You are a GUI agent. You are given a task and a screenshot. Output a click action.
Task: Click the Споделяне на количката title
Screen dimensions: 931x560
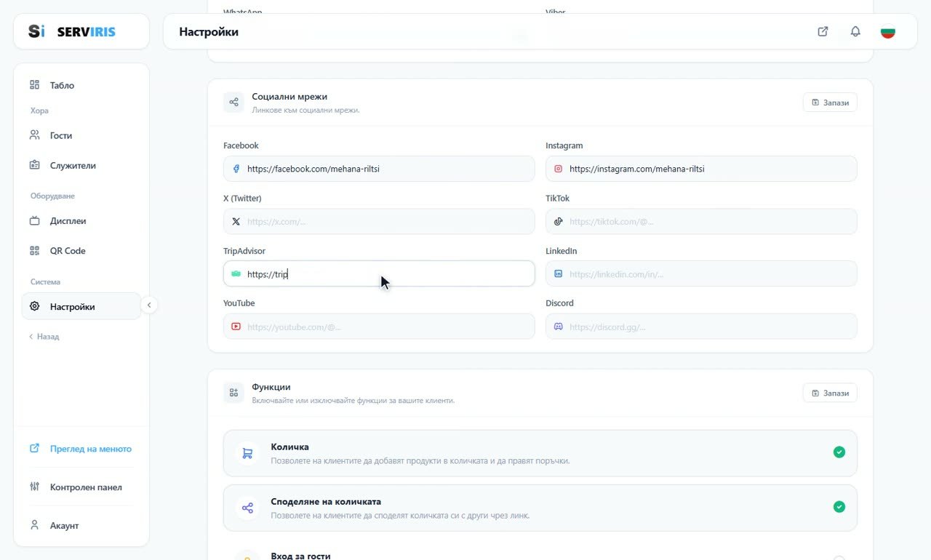tap(326, 501)
